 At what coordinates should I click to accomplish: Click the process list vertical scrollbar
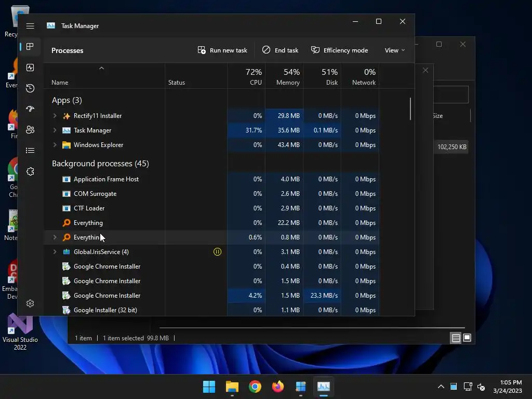click(410, 109)
